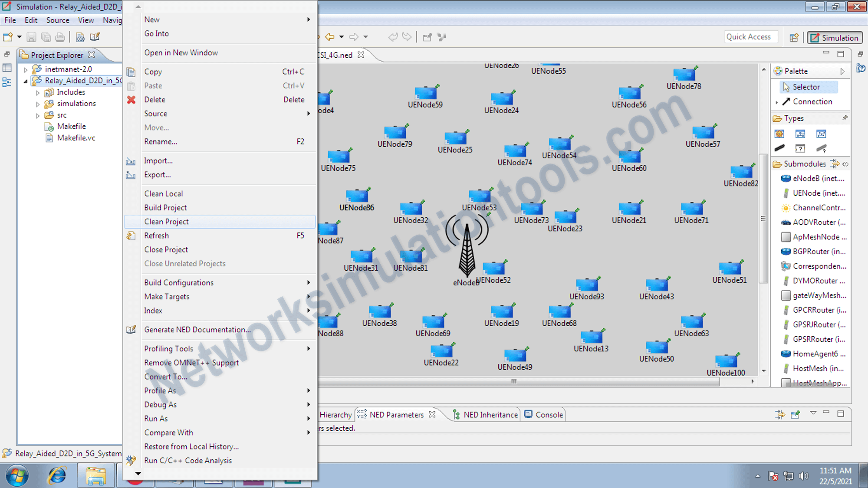Click Build Project in the context menu
This screenshot has width=868, height=488.
coord(165,207)
